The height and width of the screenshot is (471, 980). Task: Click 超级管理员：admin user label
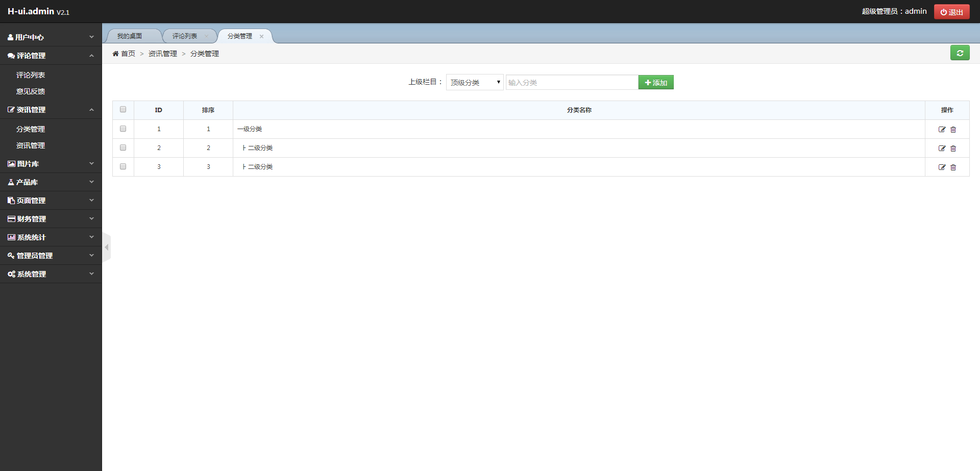click(x=894, y=11)
